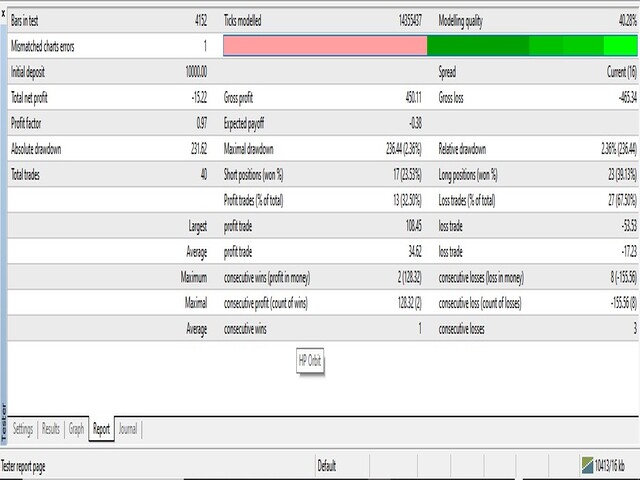This screenshot has height=480, width=640.
Task: Close the Tester panel with the x
Action: tap(3, 13)
